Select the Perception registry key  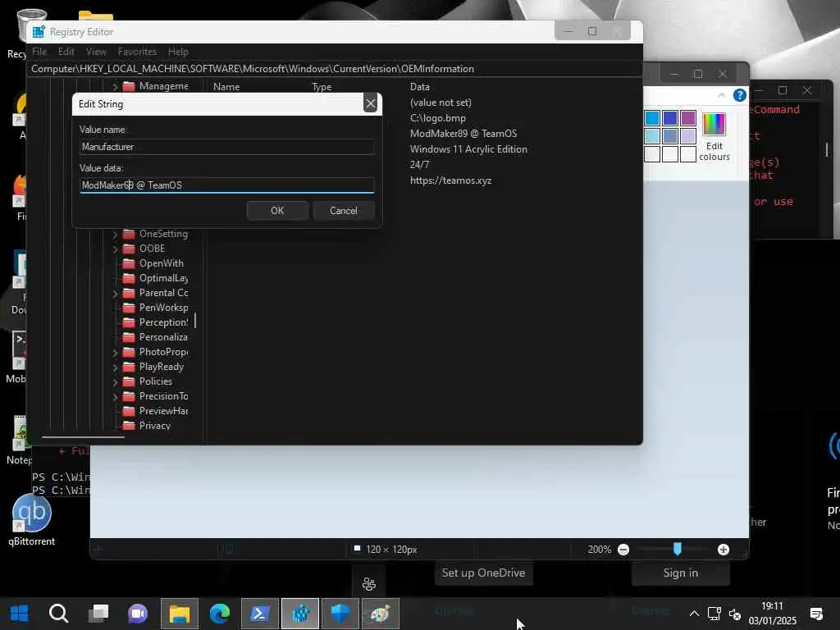(163, 322)
